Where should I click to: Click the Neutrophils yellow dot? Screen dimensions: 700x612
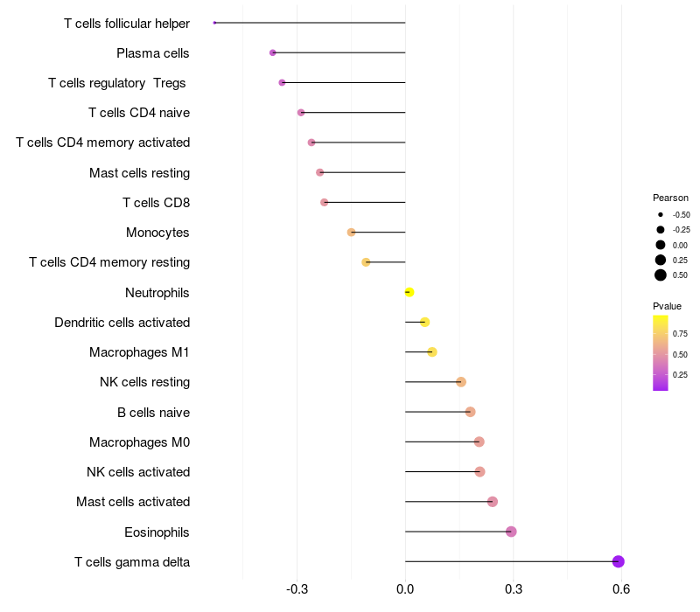409,292
